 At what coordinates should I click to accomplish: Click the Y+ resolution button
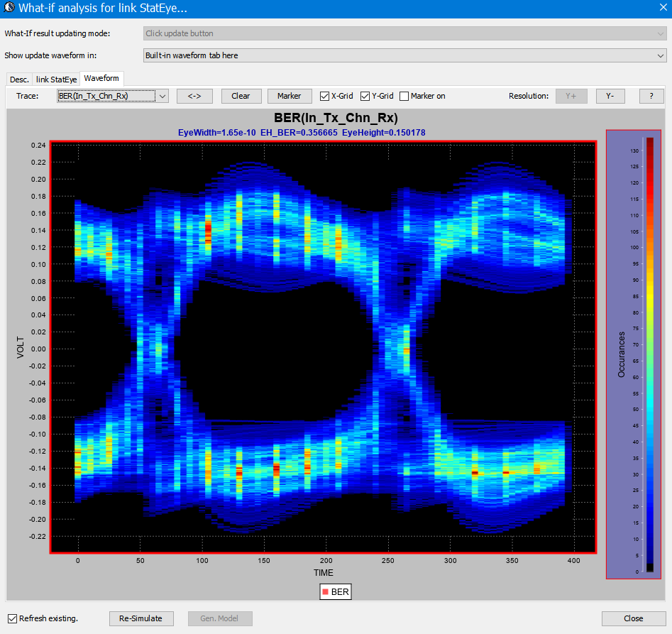tap(571, 96)
